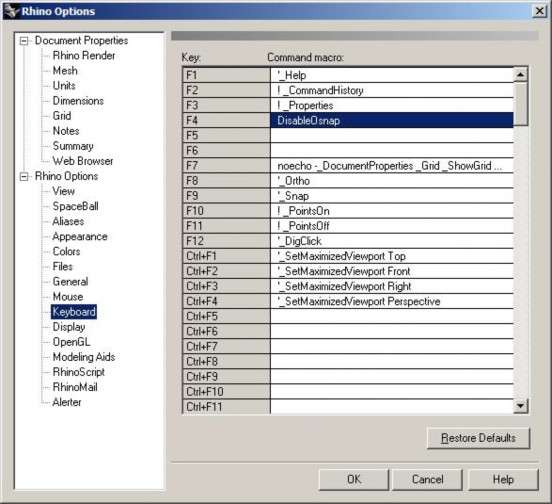Open the Modeling Aids page
The height and width of the screenshot is (504, 552).
click(x=84, y=357)
